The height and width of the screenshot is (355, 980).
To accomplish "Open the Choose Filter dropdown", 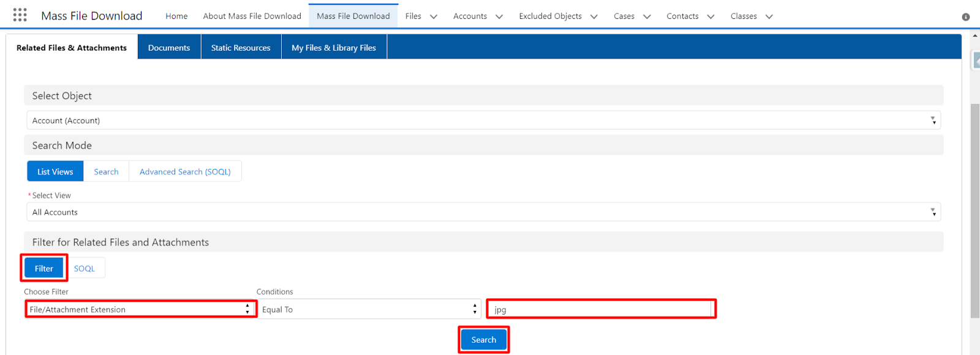I will coord(140,309).
